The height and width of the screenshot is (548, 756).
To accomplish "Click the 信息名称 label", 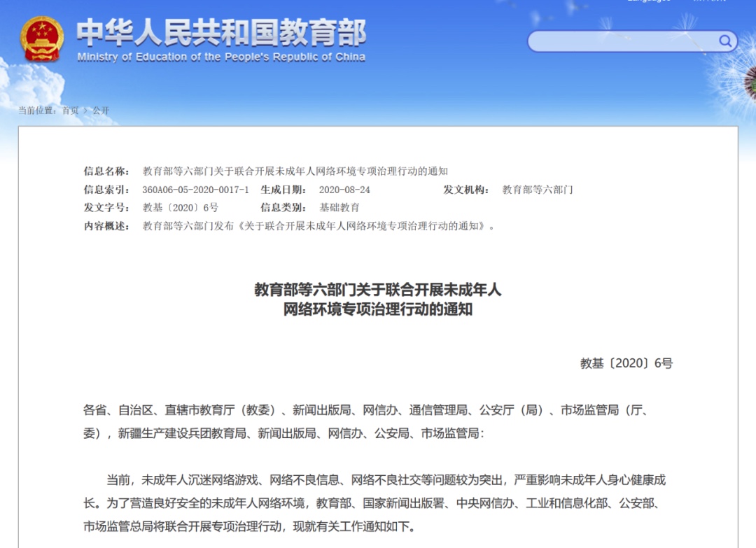I will click(106, 171).
